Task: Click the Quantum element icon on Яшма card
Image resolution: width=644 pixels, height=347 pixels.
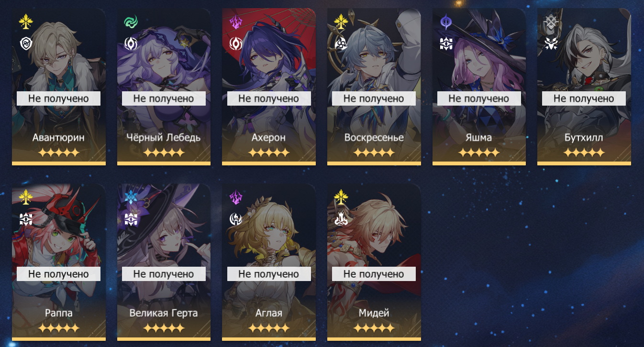Action: [446, 22]
